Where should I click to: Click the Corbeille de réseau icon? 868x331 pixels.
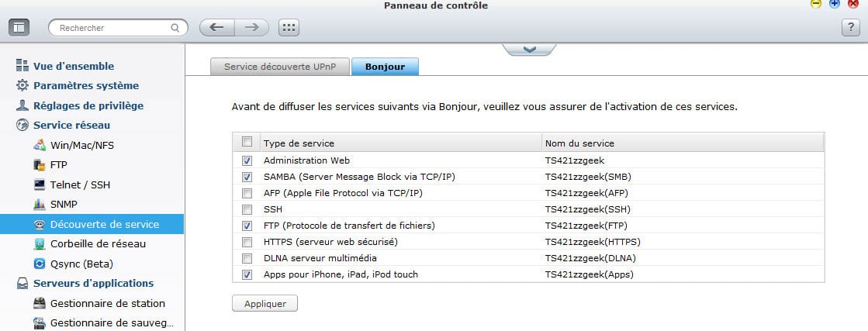pyautogui.click(x=40, y=244)
